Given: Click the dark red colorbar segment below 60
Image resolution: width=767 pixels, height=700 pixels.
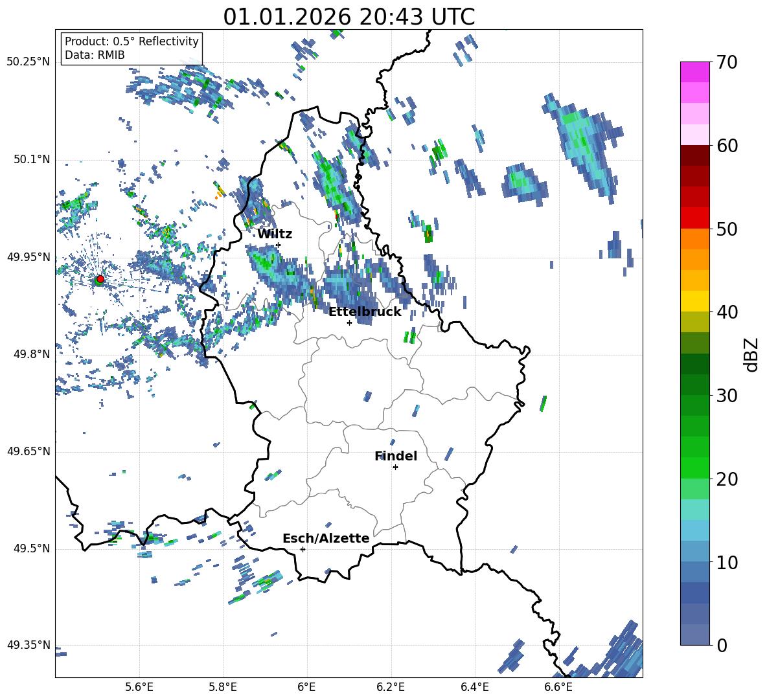Looking at the screenshot, I should pos(694,155).
